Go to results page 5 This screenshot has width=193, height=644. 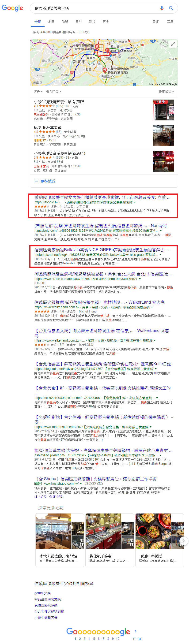[x=94, y=639]
